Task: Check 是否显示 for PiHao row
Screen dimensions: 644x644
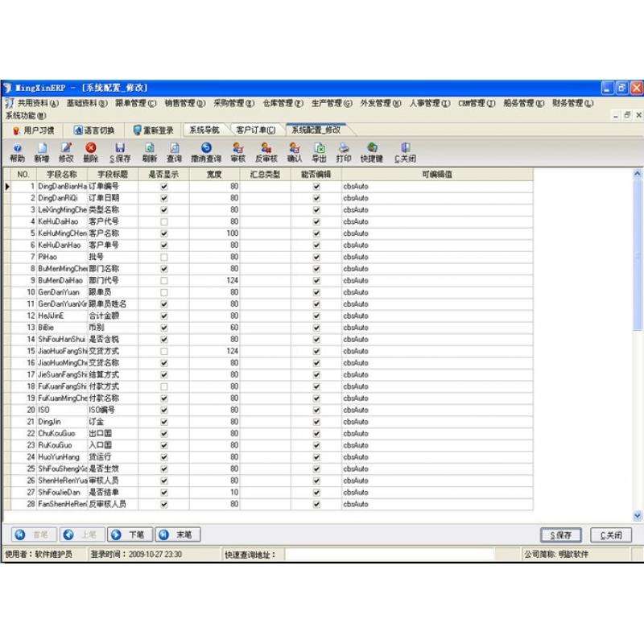Action: (164, 257)
